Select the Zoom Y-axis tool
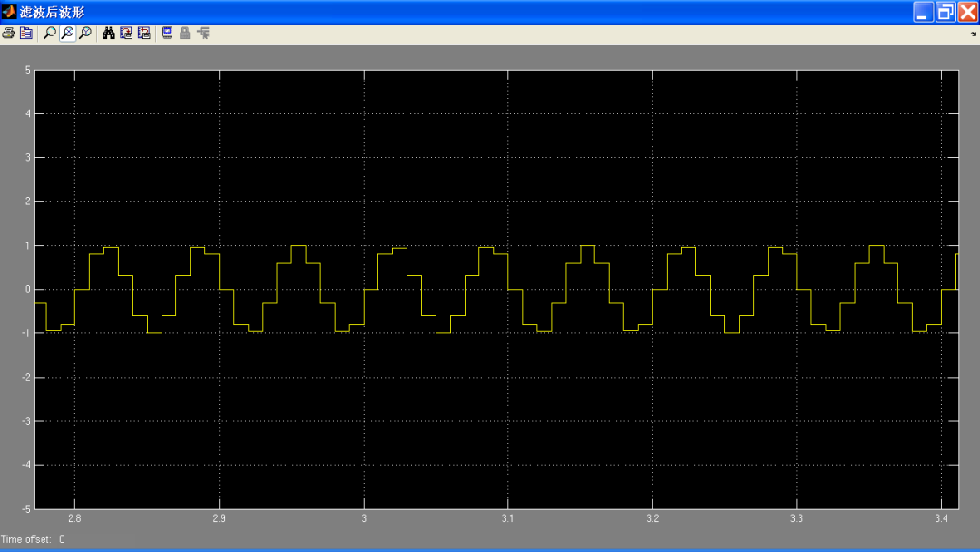 85,33
